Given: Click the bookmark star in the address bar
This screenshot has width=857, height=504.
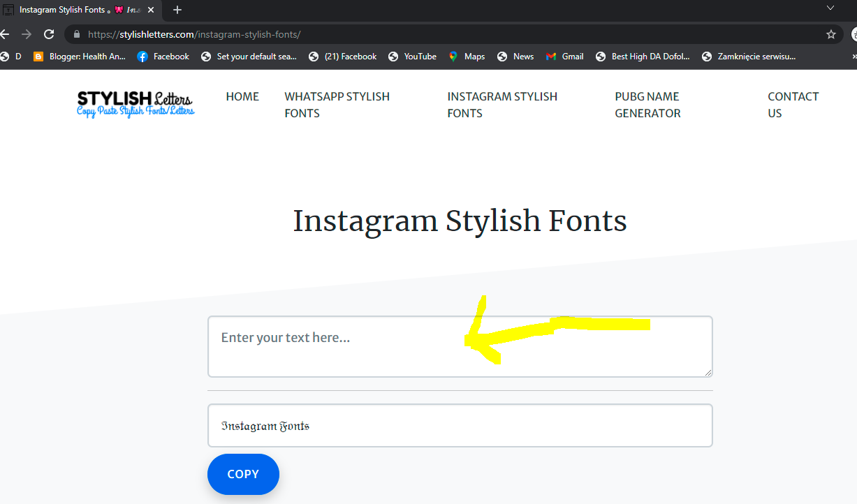Looking at the screenshot, I should [830, 34].
